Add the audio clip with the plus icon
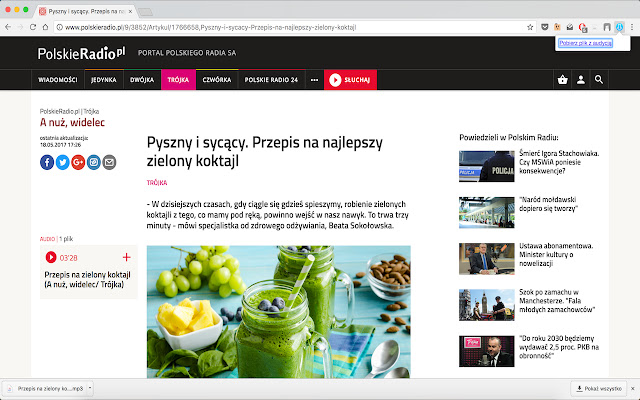Image resolution: width=640 pixels, height=400 pixels. coord(127,257)
